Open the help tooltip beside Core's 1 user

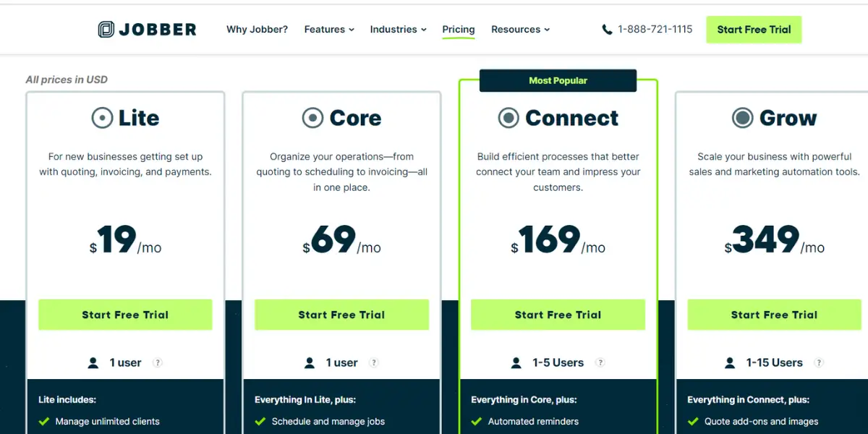[374, 363]
